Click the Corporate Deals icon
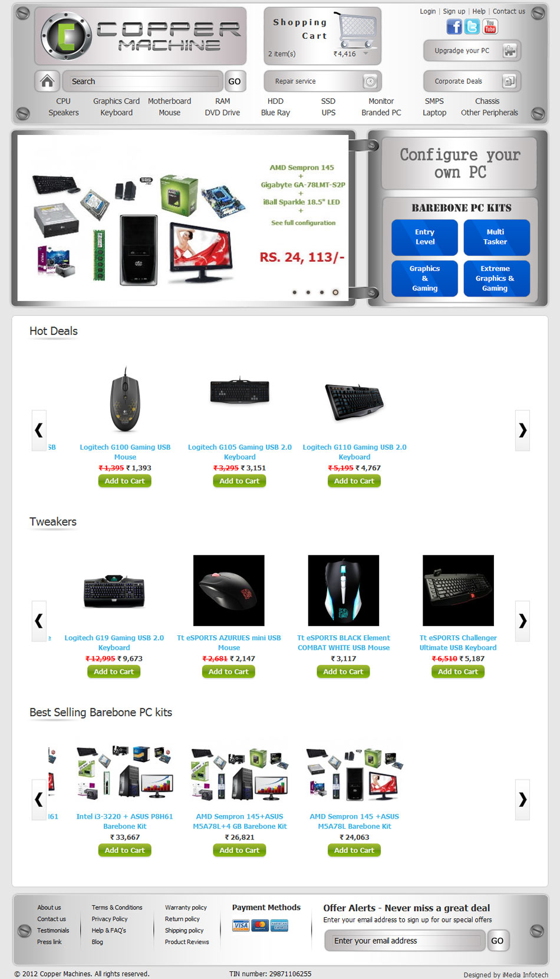 509,81
